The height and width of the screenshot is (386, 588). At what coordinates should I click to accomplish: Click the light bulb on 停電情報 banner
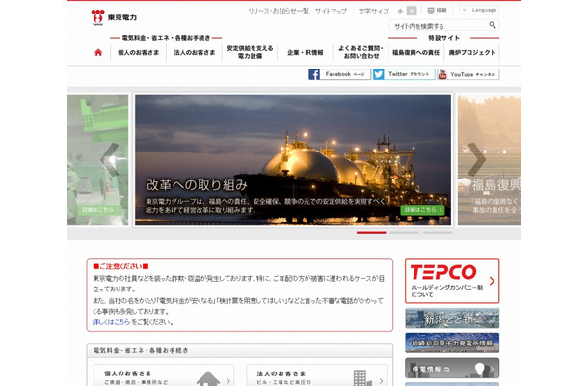click(480, 369)
